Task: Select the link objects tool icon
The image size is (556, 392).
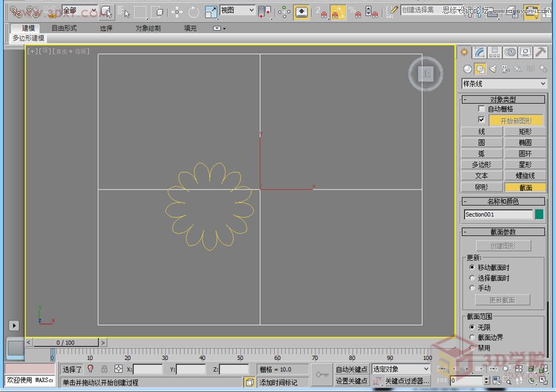Action: (16, 12)
